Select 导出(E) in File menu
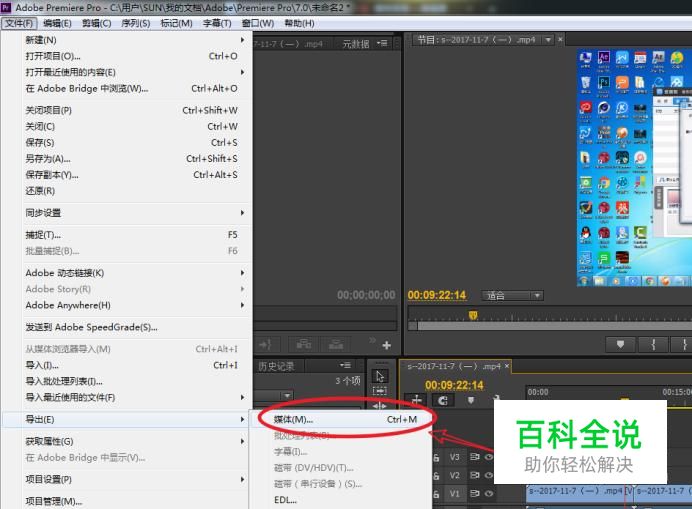This screenshot has height=509, width=692. tap(126, 419)
